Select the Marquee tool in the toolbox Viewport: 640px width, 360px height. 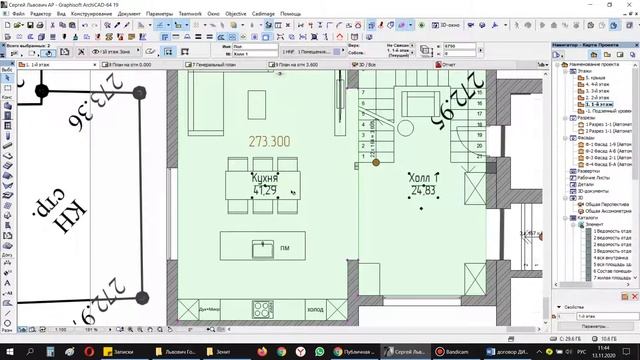click(x=7, y=88)
